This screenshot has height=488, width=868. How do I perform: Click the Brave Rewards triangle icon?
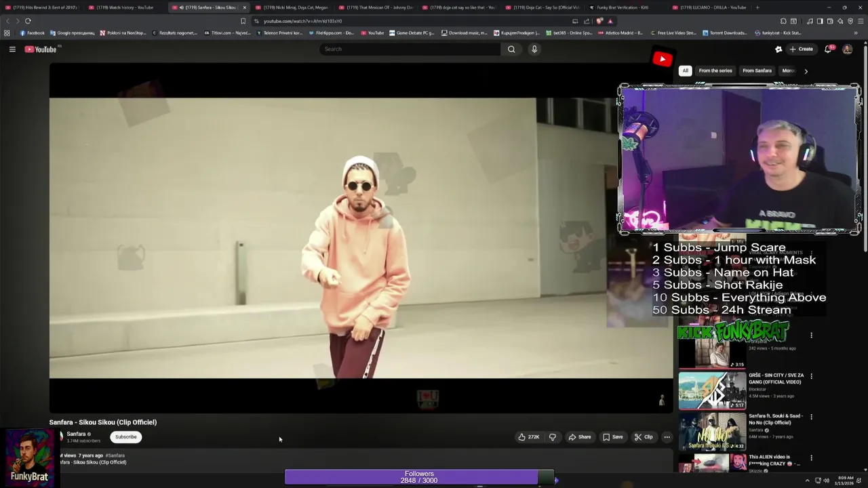[610, 21]
